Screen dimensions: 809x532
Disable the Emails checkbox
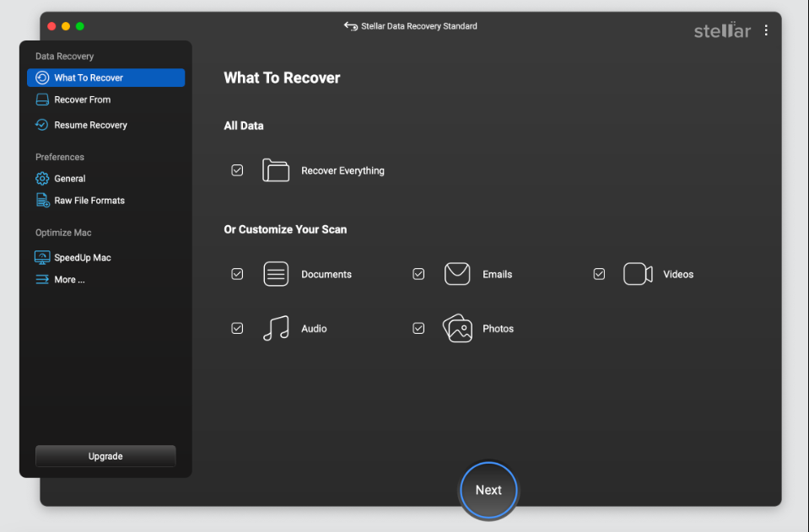pyautogui.click(x=418, y=274)
